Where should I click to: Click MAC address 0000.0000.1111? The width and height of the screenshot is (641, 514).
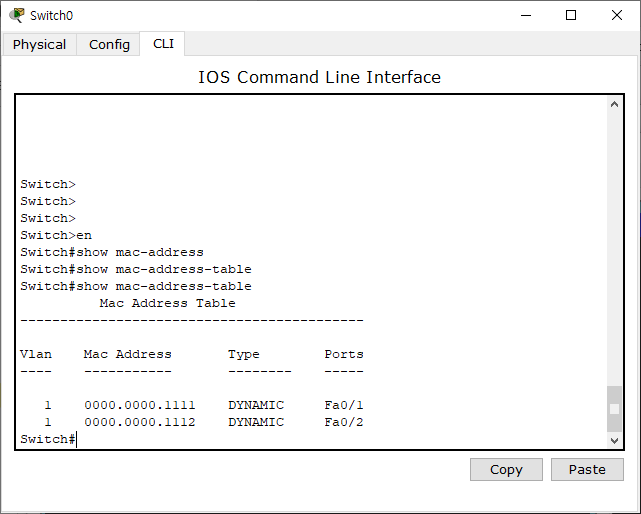140,405
